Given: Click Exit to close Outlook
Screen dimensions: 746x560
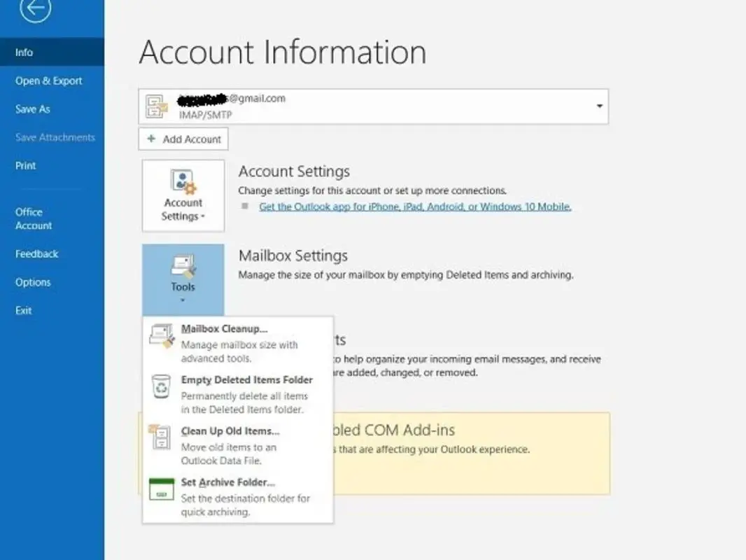Looking at the screenshot, I should (x=23, y=310).
